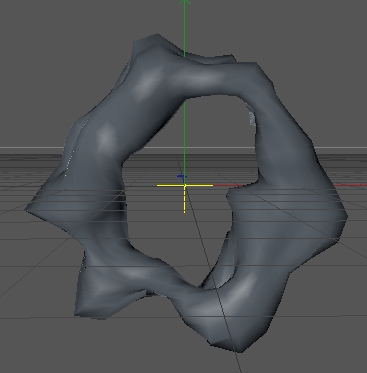Click the pointed spike on ring's left side

coord(33,208)
